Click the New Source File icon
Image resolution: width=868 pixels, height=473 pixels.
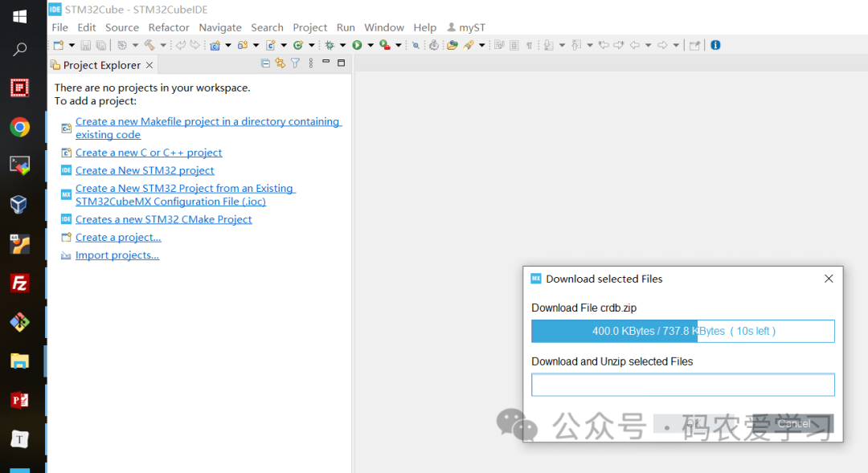[271, 45]
